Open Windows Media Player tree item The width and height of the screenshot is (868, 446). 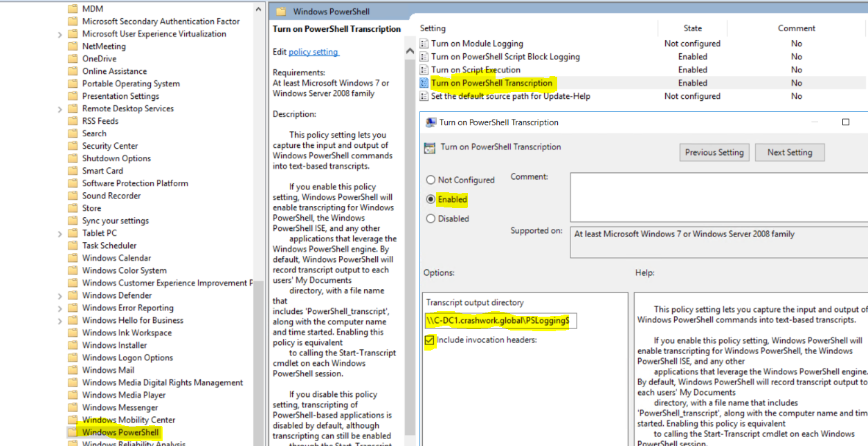click(124, 395)
